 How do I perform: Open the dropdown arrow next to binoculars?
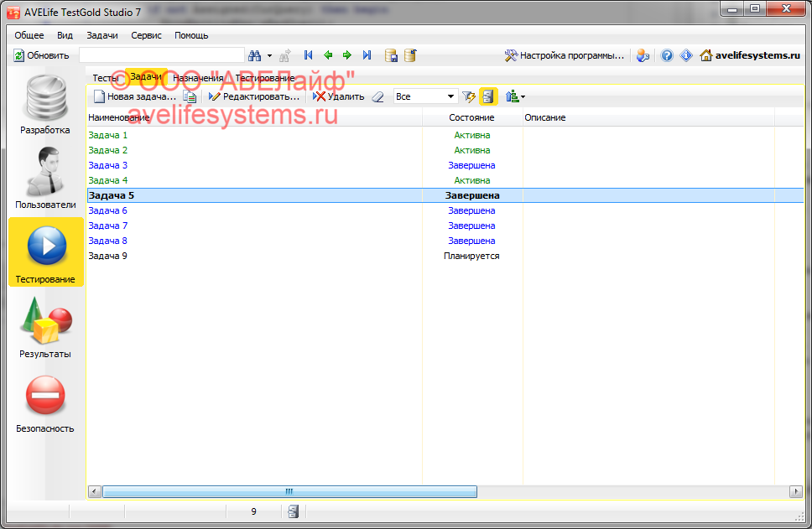click(270, 55)
